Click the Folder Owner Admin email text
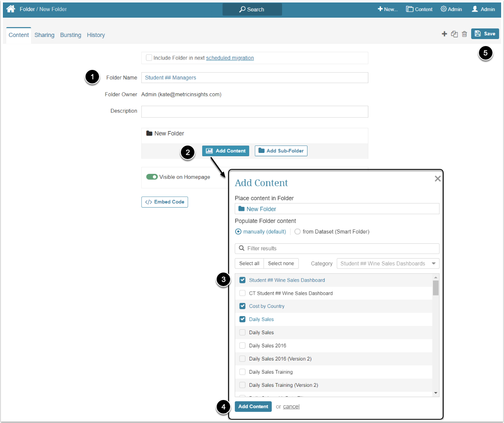504x423 pixels. [x=181, y=95]
